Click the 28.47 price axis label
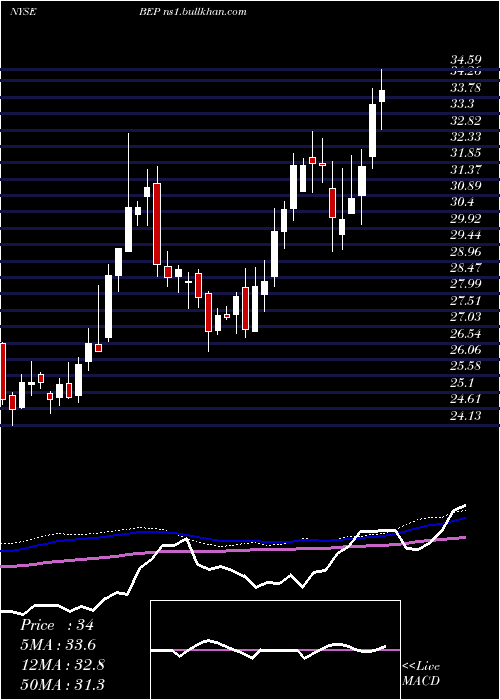 466,268
